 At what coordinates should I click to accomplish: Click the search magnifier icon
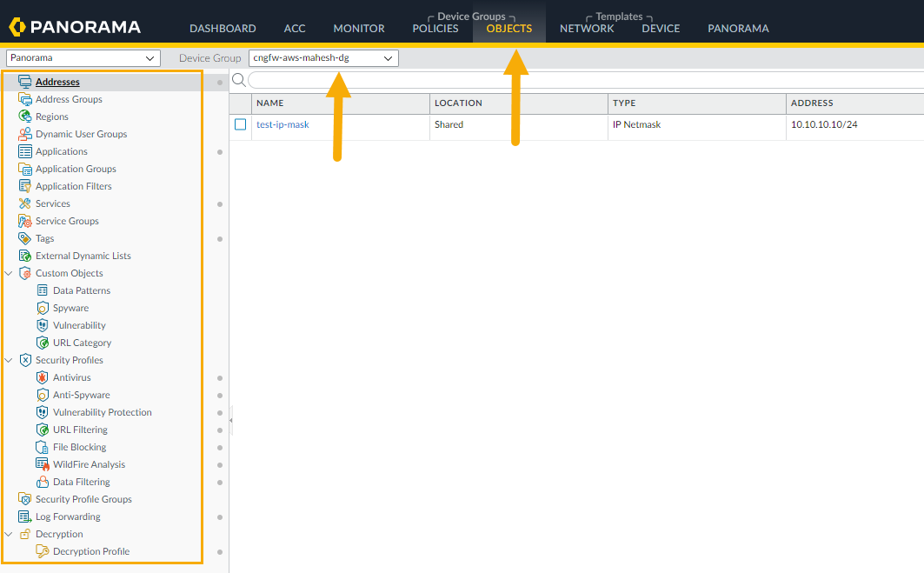(239, 80)
